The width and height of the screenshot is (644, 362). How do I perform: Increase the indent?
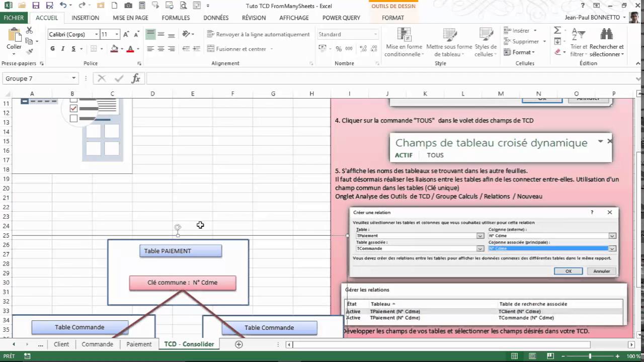(x=197, y=49)
